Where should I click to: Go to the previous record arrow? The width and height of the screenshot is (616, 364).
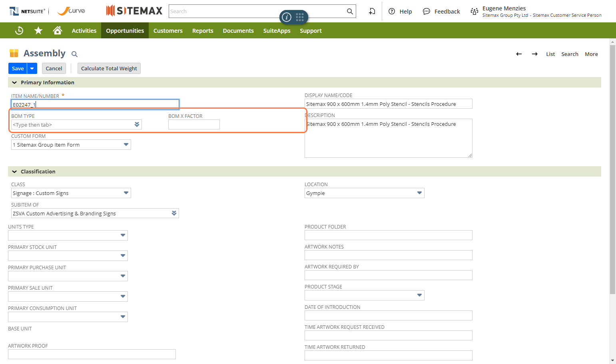[519, 54]
